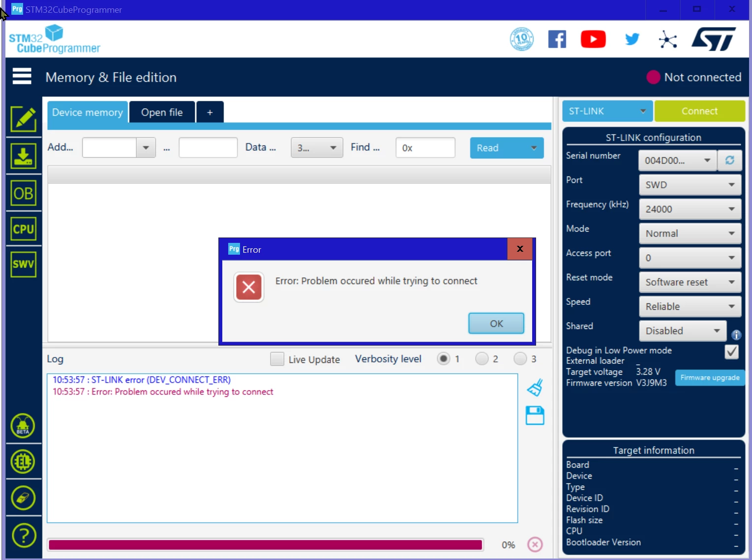Refresh the ST-LINK serial number list

[x=730, y=160]
